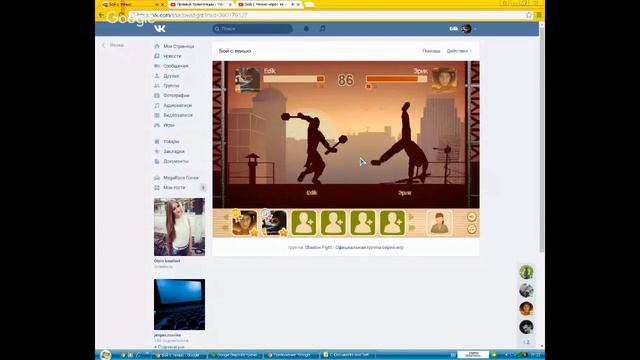Click the page vertical scrollbar
The image size is (640, 360).
click(542, 139)
